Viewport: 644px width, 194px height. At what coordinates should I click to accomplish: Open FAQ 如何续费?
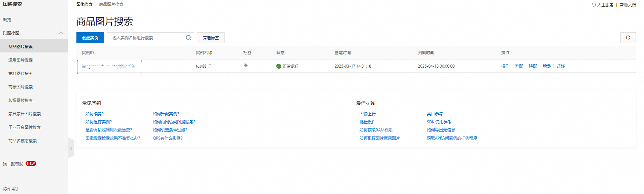coord(95,114)
